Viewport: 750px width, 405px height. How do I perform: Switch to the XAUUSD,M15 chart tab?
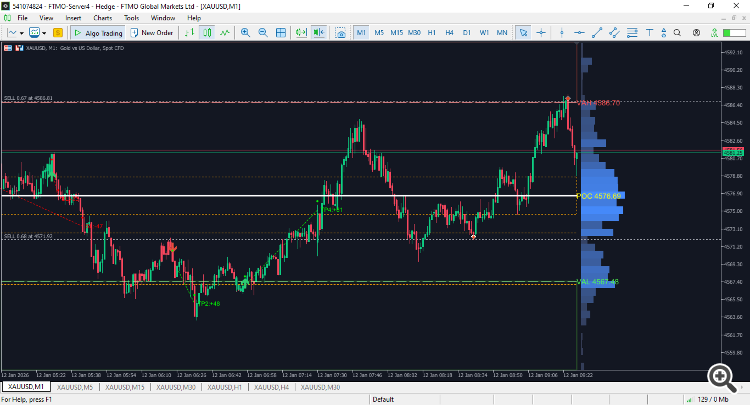[x=125, y=387]
